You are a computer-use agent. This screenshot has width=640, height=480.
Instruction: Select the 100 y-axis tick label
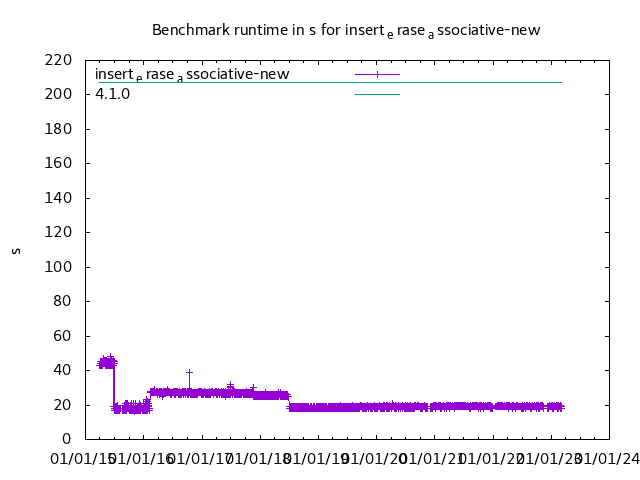click(x=58, y=267)
